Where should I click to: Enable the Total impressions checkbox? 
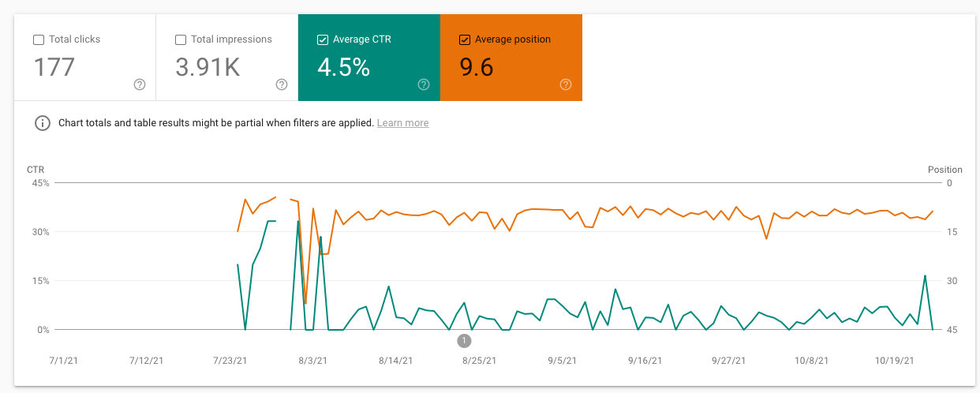181,39
